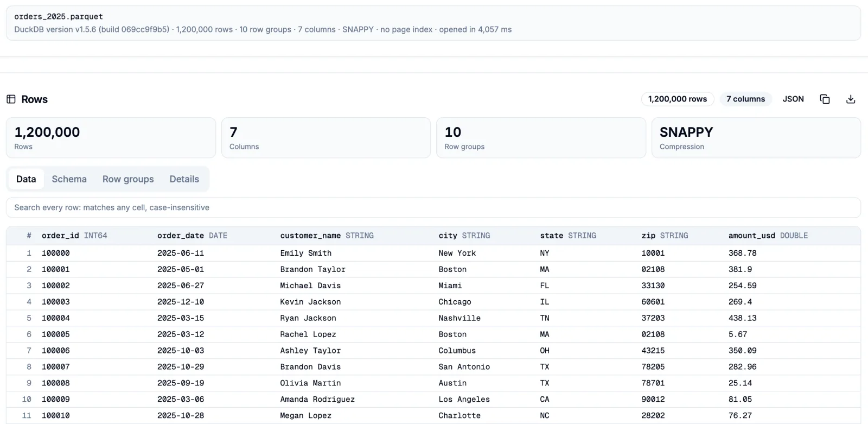Click the SNAPPY compression card

pos(756,138)
